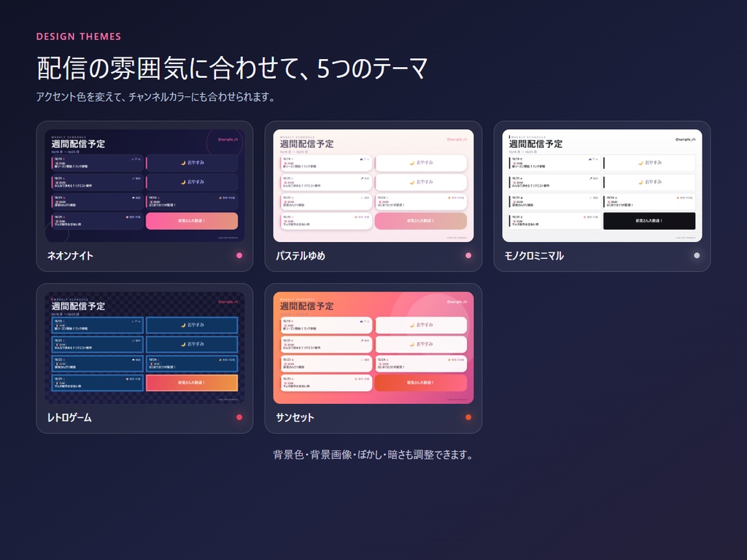
Task: Click the 週間配信予定 title in パステルゆめ preview
Action: coord(307,144)
